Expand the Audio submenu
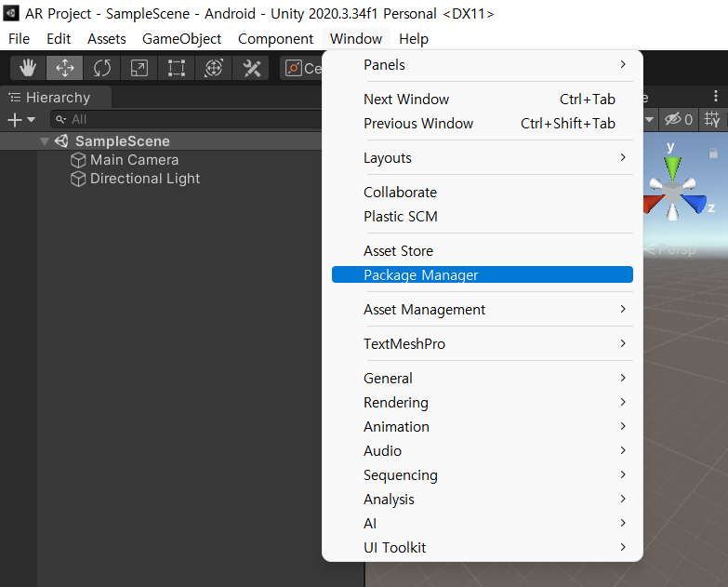 pos(482,450)
